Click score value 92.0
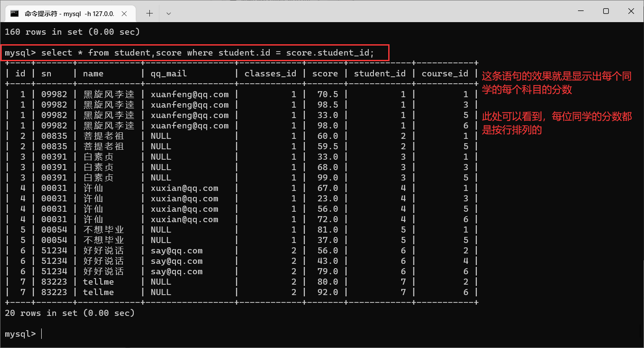Viewport: 644px width, 348px height. click(327, 292)
